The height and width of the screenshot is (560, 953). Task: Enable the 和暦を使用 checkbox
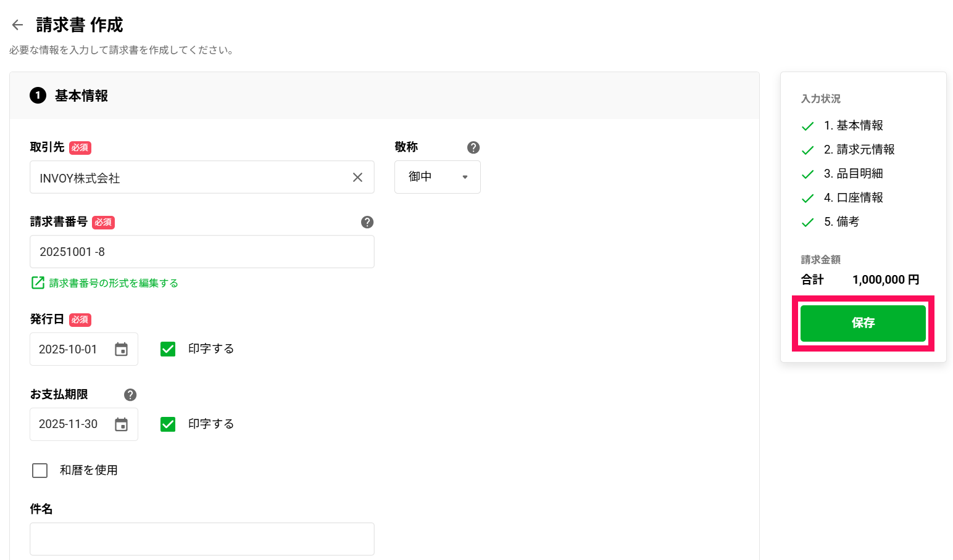[40, 471]
